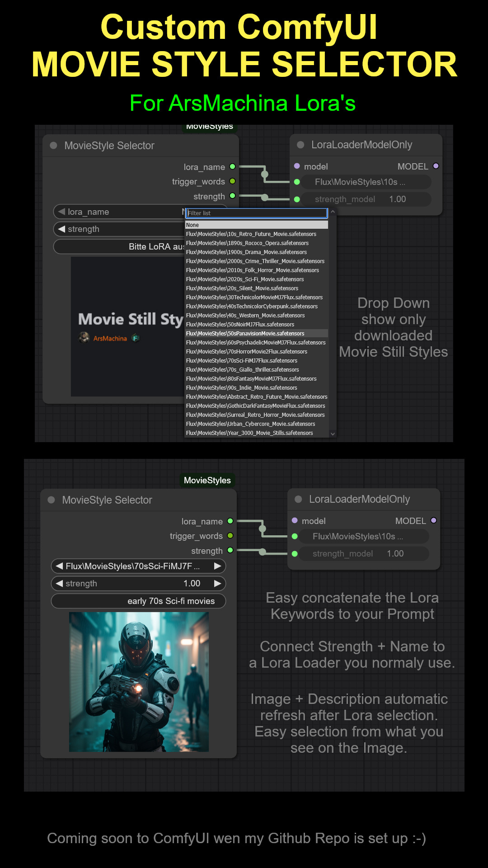Image resolution: width=488 pixels, height=868 pixels.
Task: Select 2020s_Sci-Fi_Movie.safetensors entry
Action: [257, 279]
